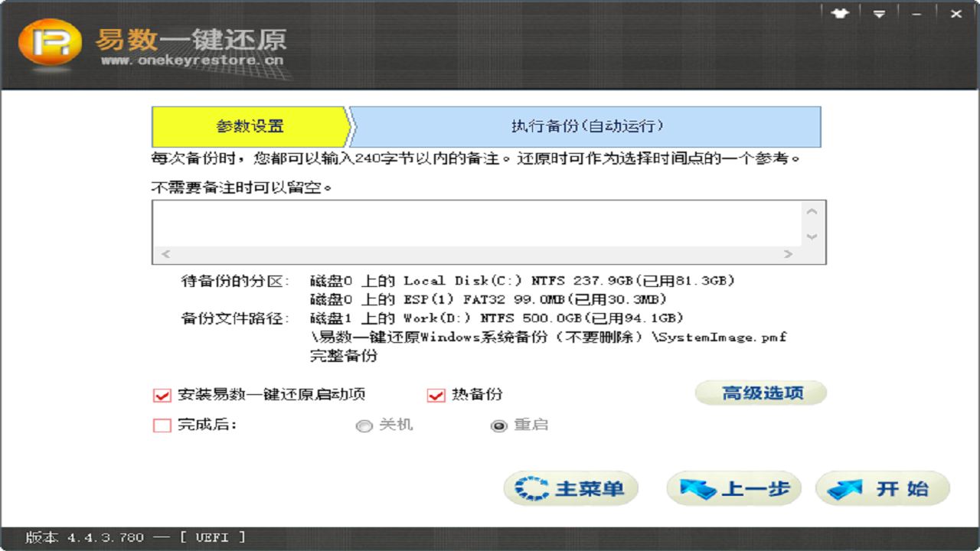Click the skin (shirt) icon in title bar
980x551 pixels.
(x=840, y=13)
